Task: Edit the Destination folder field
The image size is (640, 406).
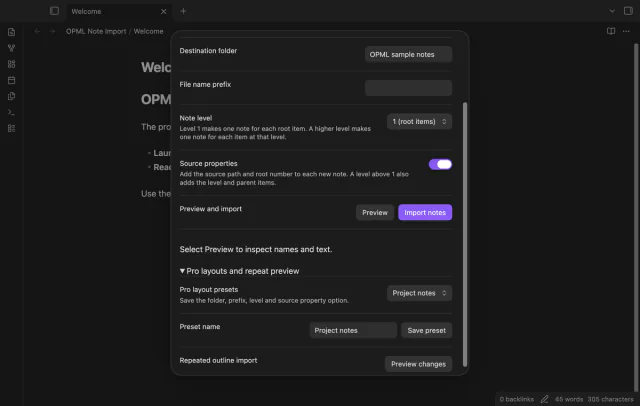Action: [x=408, y=54]
